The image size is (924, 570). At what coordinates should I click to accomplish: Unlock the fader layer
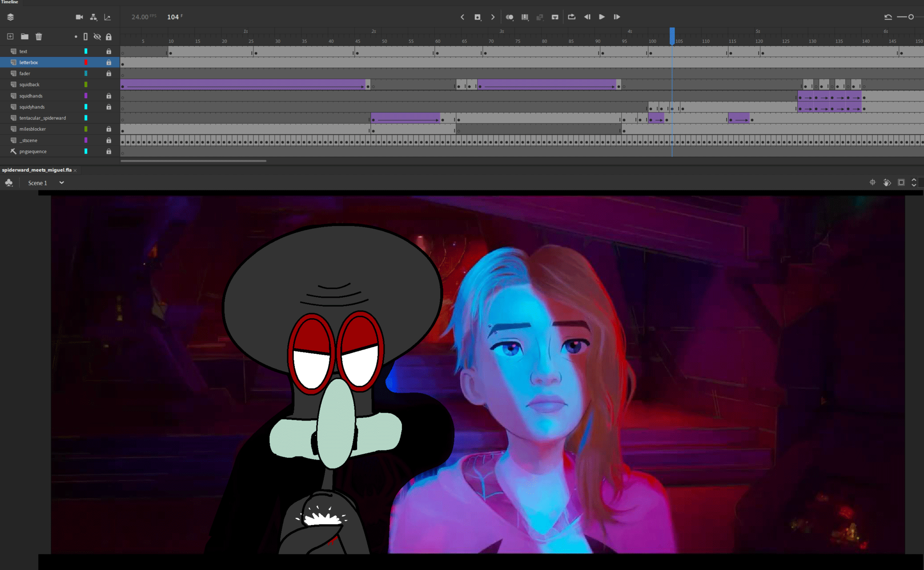tap(108, 73)
